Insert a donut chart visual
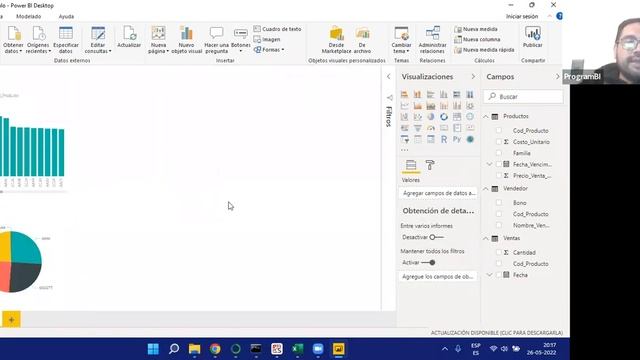640x360 pixels. 444,117
